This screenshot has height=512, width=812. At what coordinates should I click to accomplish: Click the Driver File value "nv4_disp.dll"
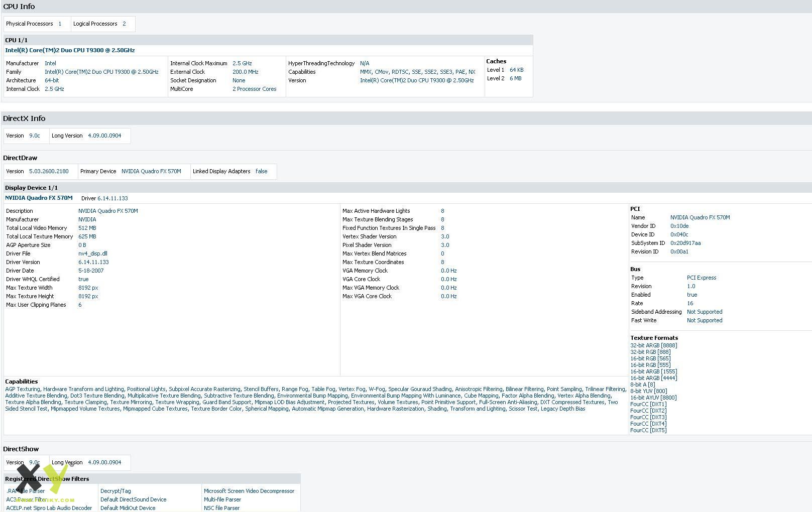pos(92,253)
